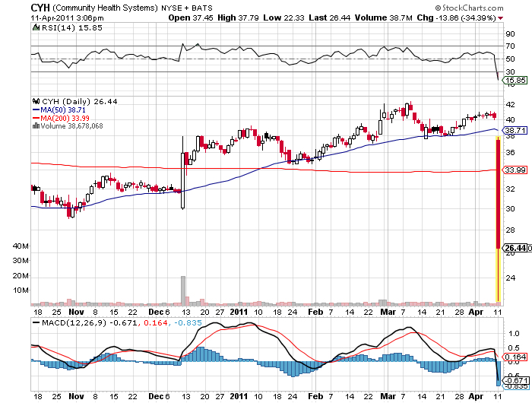Click the 24 label on price axis
Image resolution: width=532 pixels, height=403 pixels.
510,278
